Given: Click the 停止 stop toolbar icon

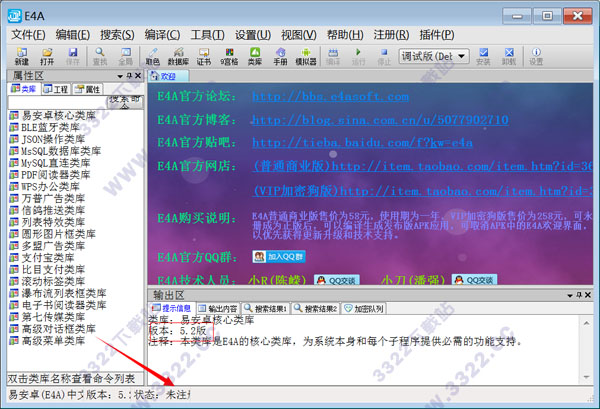Looking at the screenshot, I should (x=384, y=57).
